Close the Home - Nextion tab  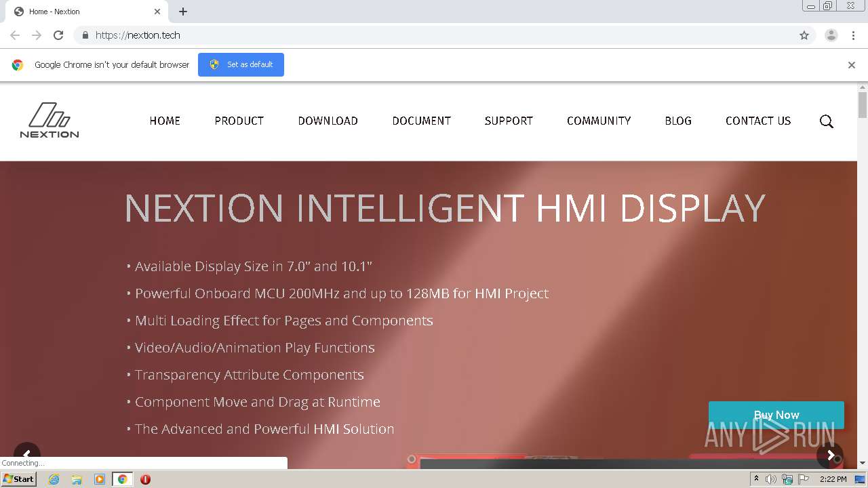coord(157,12)
